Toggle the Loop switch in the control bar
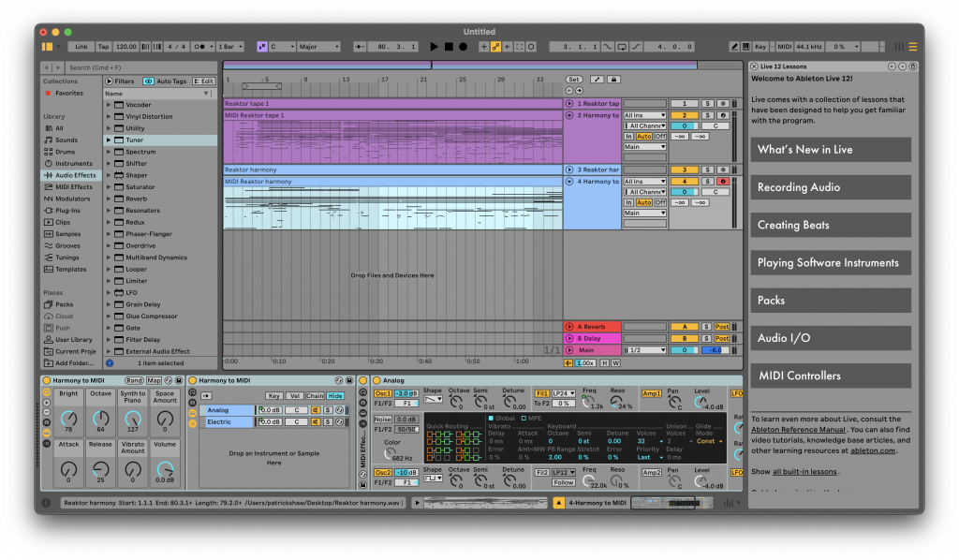959x560 pixels. pos(622,47)
